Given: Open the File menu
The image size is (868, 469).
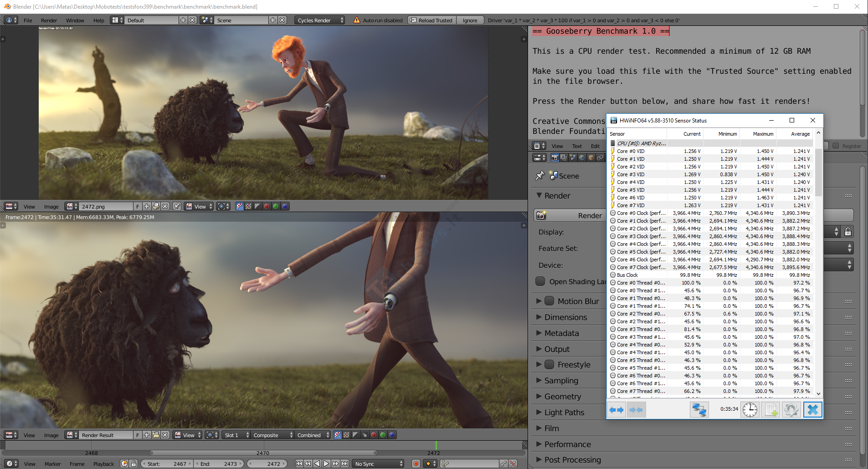Looking at the screenshot, I should click(x=28, y=20).
